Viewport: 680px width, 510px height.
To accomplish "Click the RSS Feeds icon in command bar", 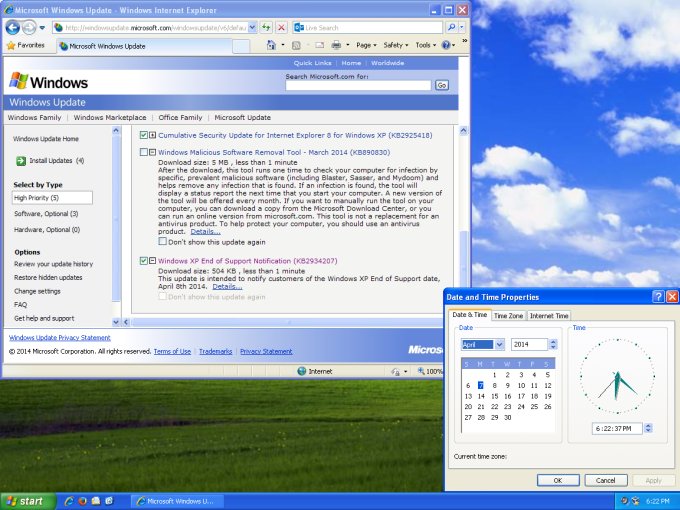I will 296,45.
